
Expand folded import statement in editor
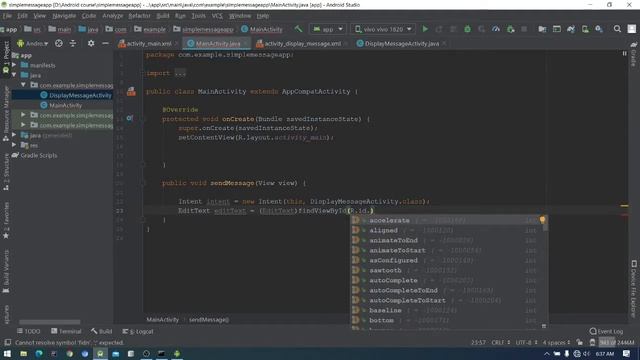[x=180, y=73]
